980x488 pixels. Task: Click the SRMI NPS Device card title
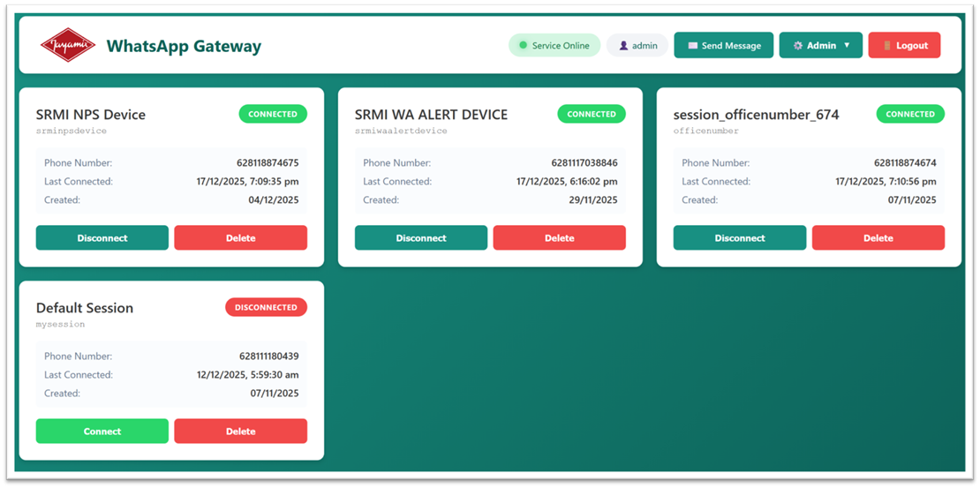tap(91, 115)
